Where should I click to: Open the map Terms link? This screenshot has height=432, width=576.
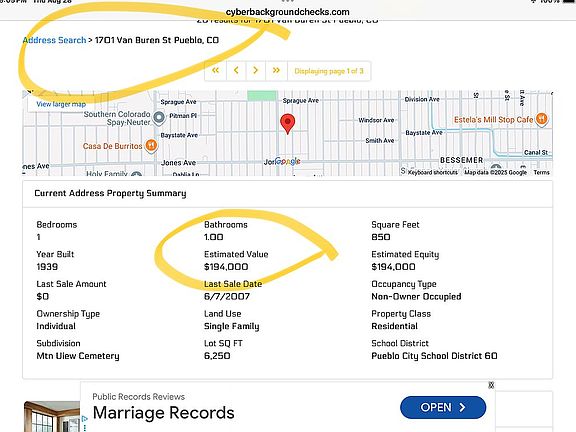pos(541,172)
